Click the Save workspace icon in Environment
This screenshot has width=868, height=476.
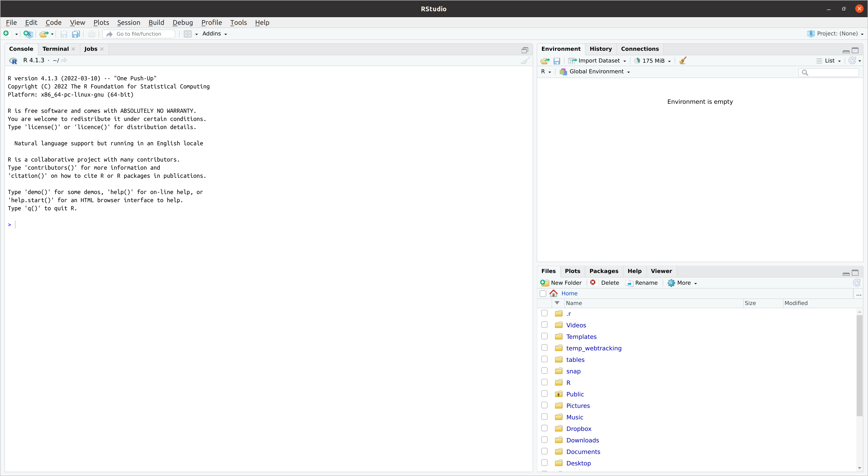coord(557,61)
